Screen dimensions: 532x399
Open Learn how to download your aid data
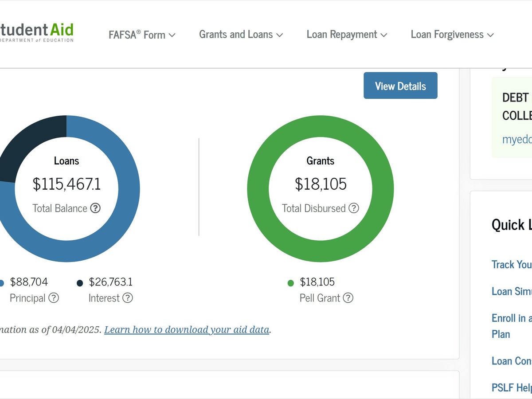point(187,330)
